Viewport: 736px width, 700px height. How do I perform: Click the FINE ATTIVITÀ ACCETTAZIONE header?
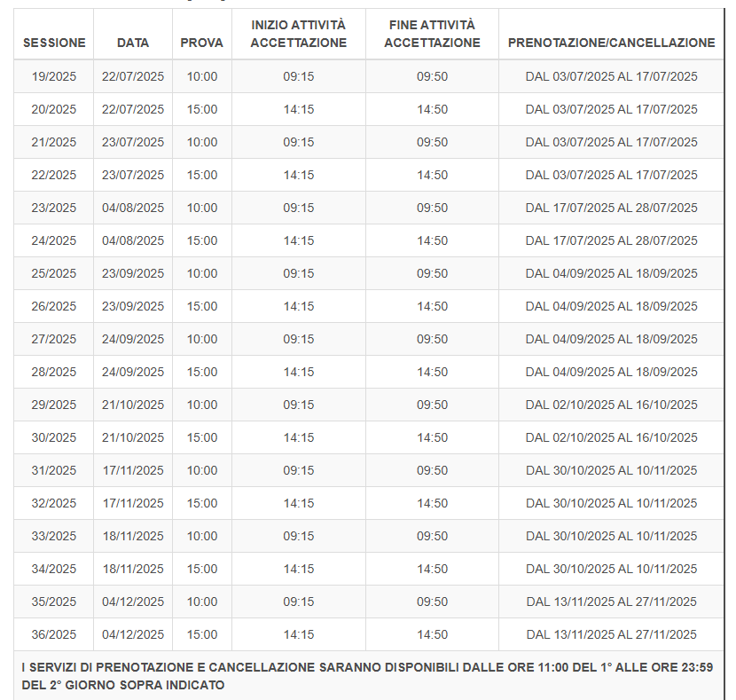(432, 34)
